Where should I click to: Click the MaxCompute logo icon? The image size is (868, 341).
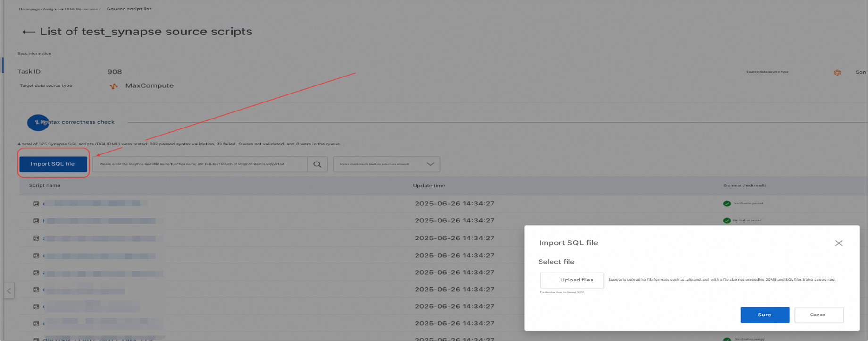pyautogui.click(x=114, y=86)
